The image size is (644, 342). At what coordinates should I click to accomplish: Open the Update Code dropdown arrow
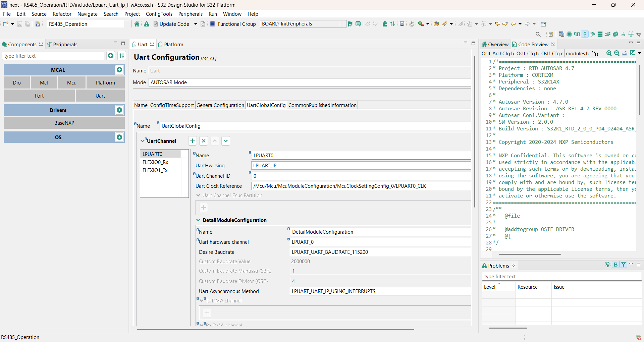coord(196,24)
